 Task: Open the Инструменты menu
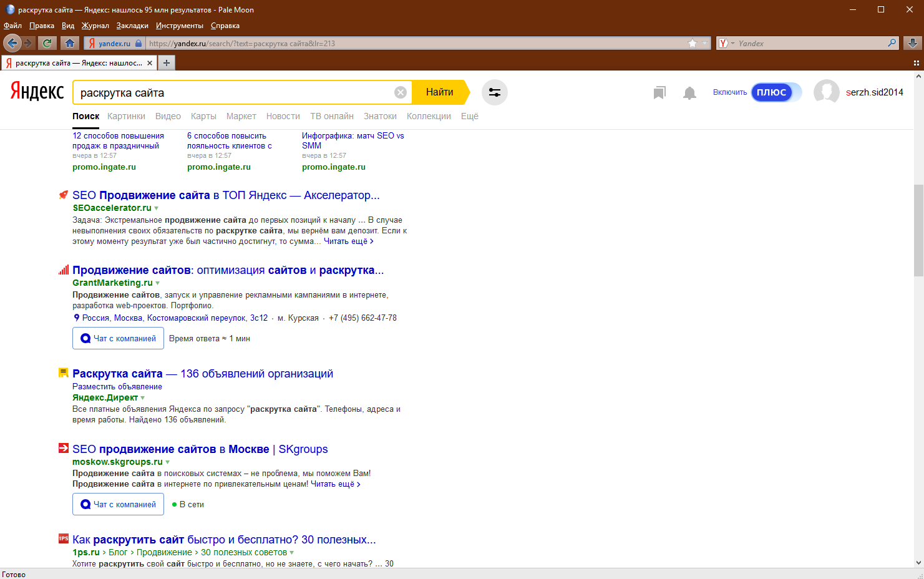click(180, 26)
